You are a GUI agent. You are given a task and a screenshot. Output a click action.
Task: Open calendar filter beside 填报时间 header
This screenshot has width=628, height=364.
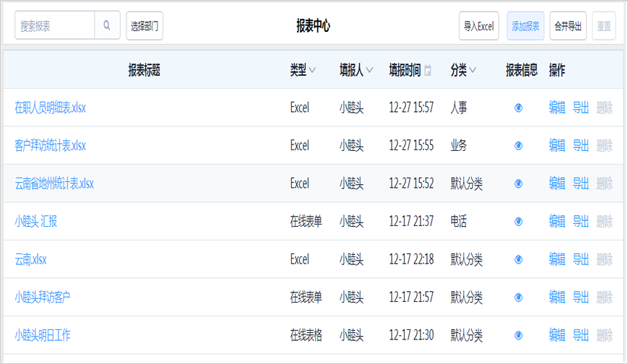click(x=428, y=70)
